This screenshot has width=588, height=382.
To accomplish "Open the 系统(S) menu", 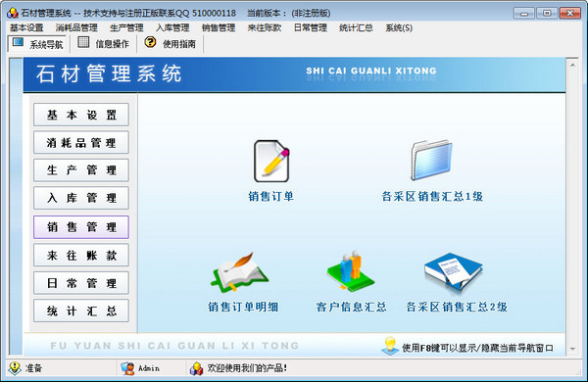I will click(399, 27).
